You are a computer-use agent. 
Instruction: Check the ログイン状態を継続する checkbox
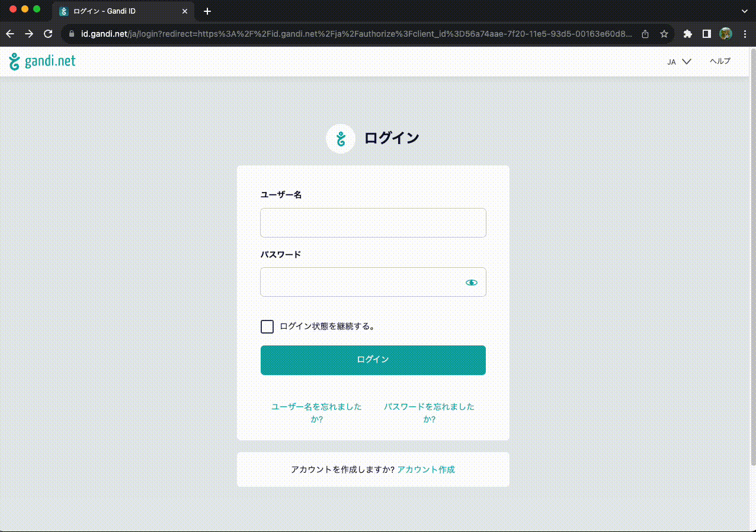(267, 326)
